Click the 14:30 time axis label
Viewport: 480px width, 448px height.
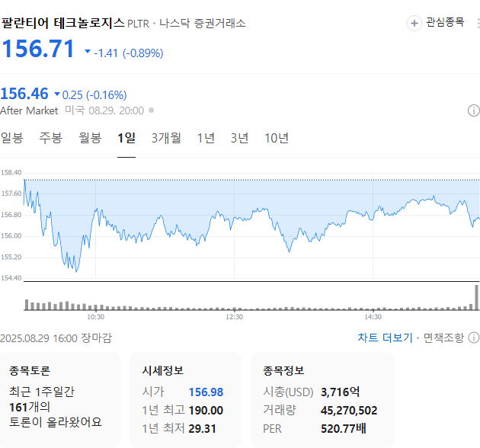373,317
